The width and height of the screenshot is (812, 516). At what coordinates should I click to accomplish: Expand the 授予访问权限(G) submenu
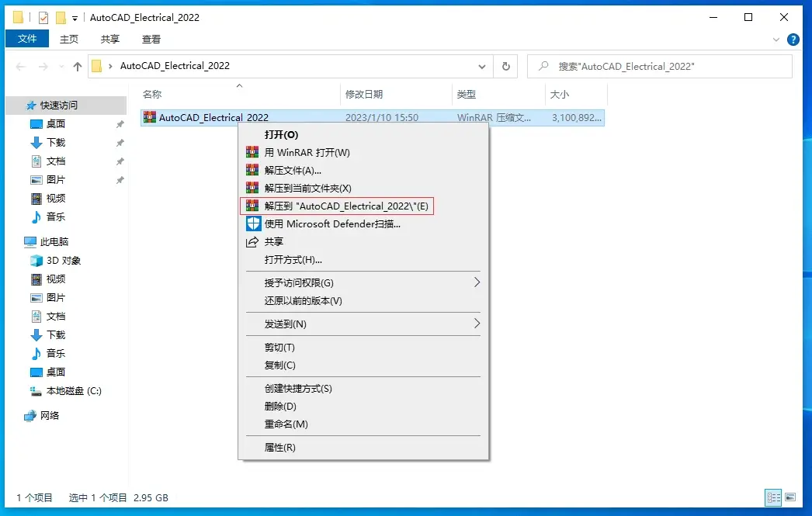[x=363, y=282]
